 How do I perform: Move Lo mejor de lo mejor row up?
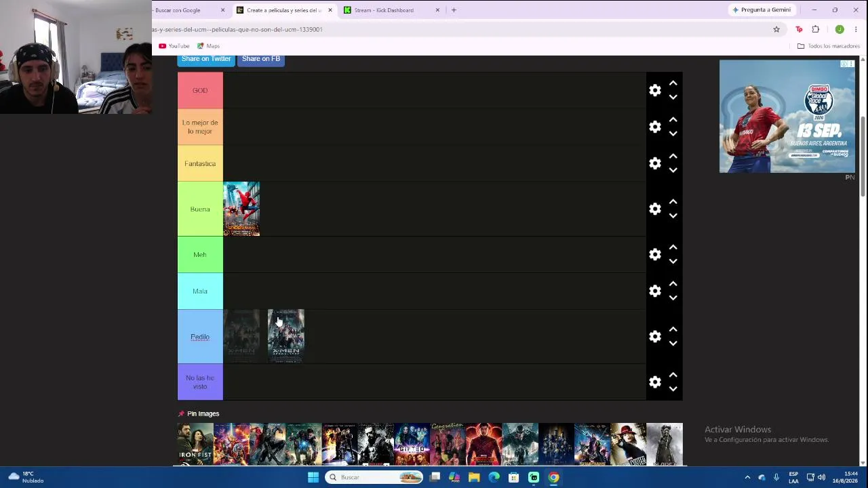pyautogui.click(x=673, y=120)
